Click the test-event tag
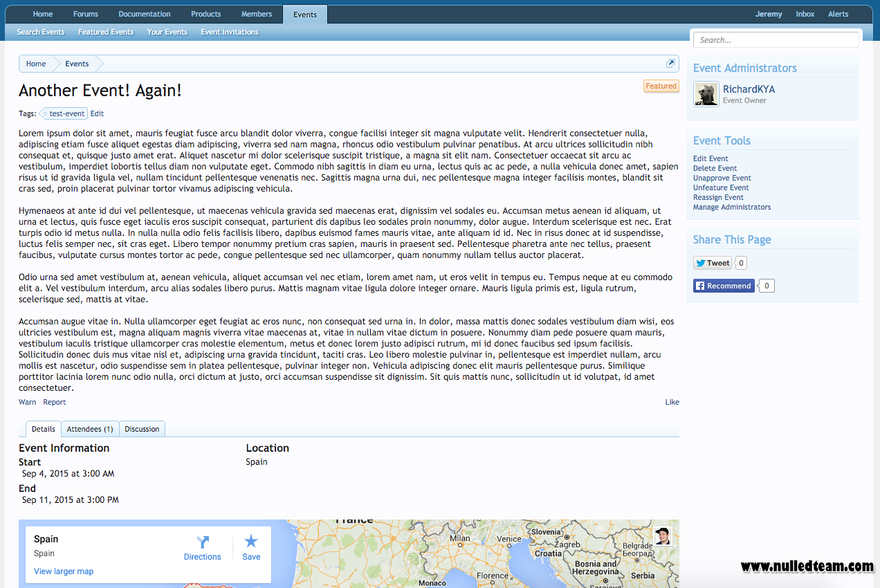This screenshot has height=588, width=880. coord(64,113)
